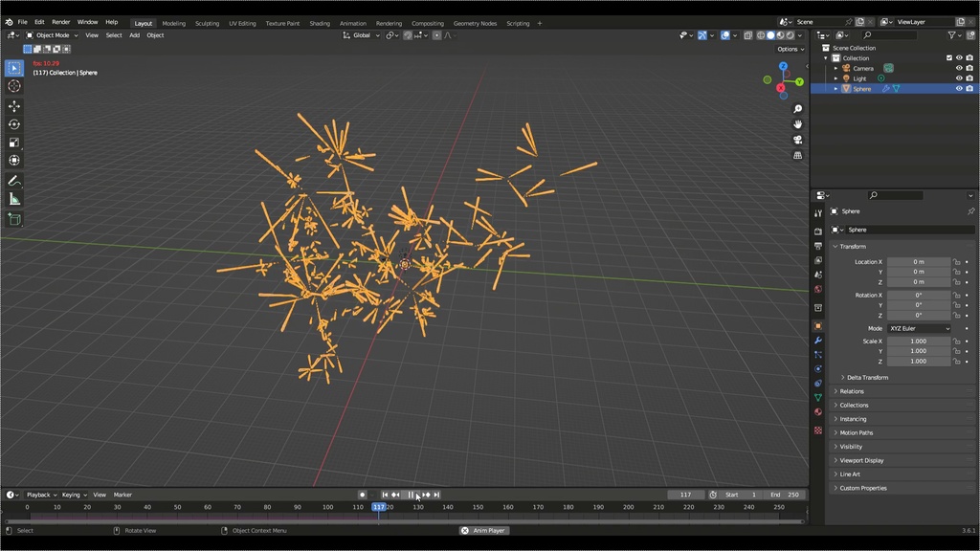This screenshot has height=551, width=980.
Task: Switch to the Shading workspace tab
Action: 320,23
